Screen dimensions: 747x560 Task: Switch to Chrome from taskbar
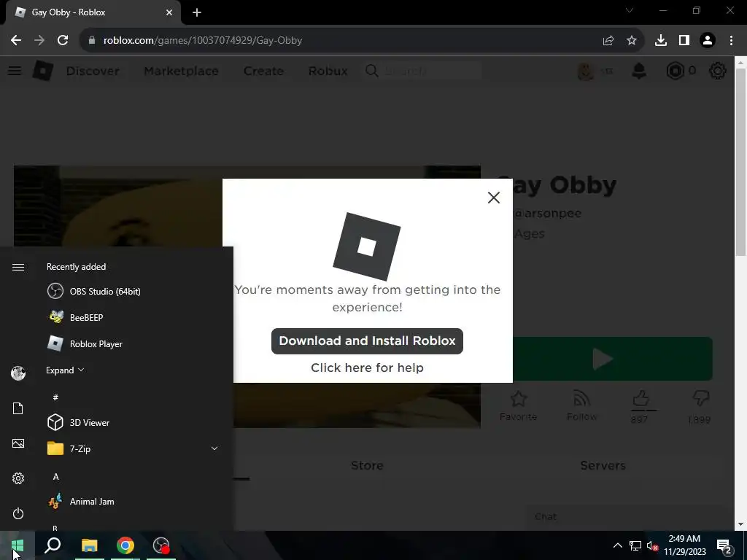click(x=125, y=545)
